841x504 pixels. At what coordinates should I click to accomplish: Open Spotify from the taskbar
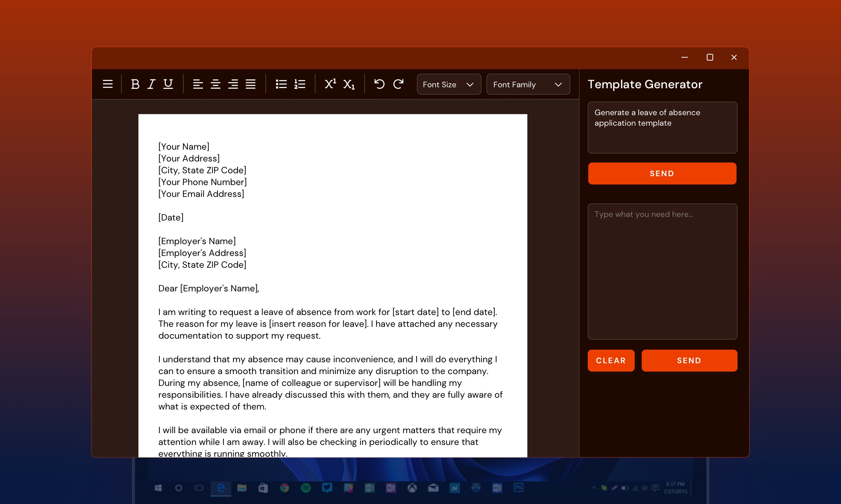306,488
